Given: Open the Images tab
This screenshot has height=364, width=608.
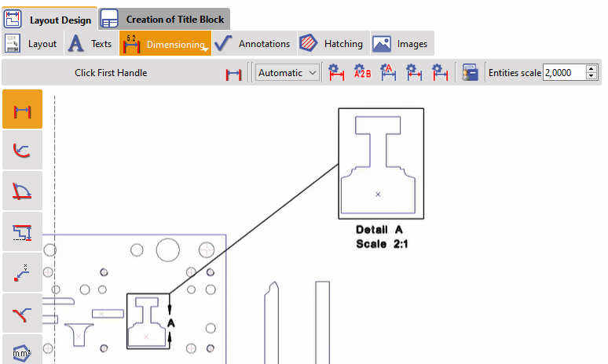Looking at the screenshot, I should coord(402,44).
